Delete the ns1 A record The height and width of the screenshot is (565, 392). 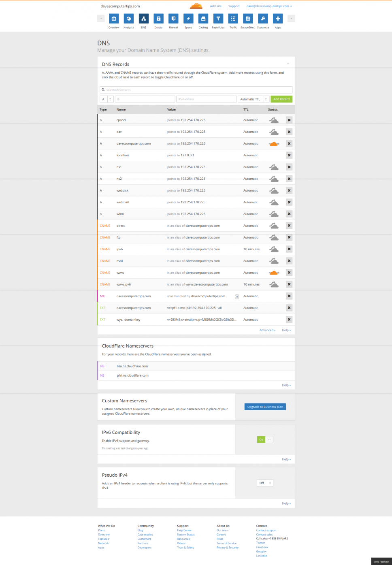pos(289,167)
